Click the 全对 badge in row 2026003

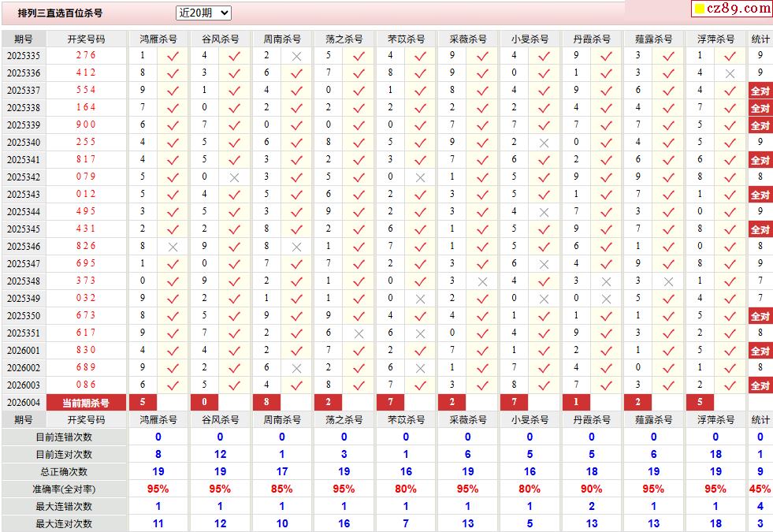point(760,385)
